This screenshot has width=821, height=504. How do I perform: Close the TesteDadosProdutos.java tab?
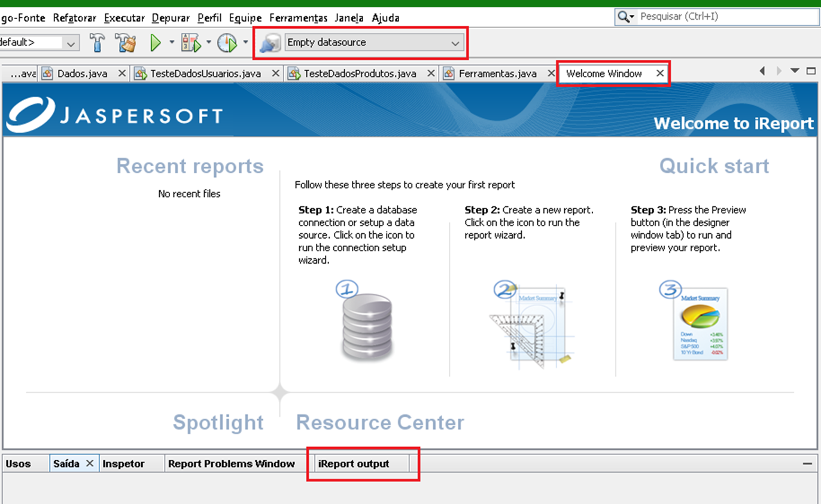(431, 73)
